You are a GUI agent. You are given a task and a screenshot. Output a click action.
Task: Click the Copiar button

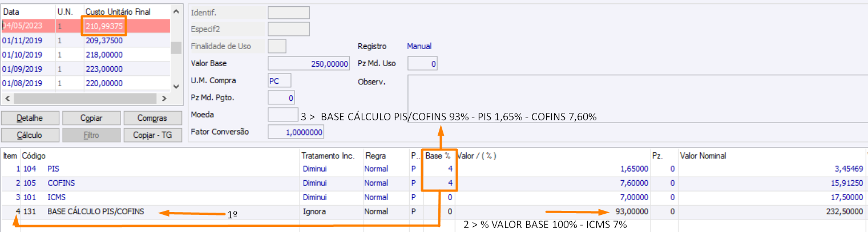(x=91, y=118)
